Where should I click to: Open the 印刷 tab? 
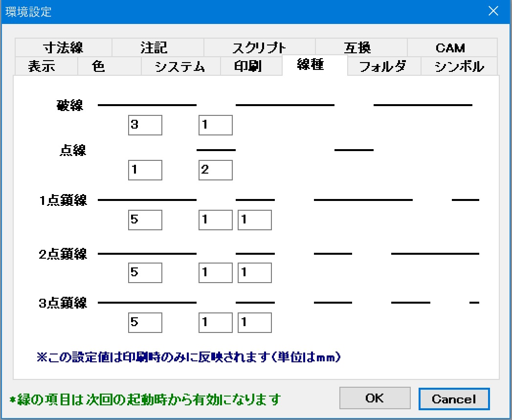(x=251, y=66)
